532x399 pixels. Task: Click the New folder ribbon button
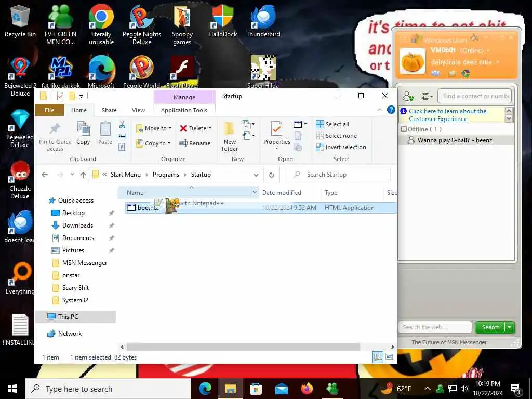(230, 137)
